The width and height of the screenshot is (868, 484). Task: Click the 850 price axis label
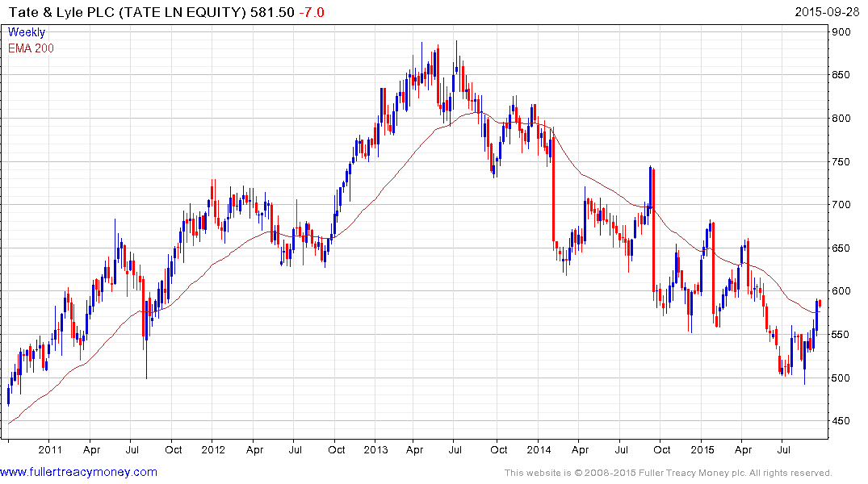click(841, 75)
